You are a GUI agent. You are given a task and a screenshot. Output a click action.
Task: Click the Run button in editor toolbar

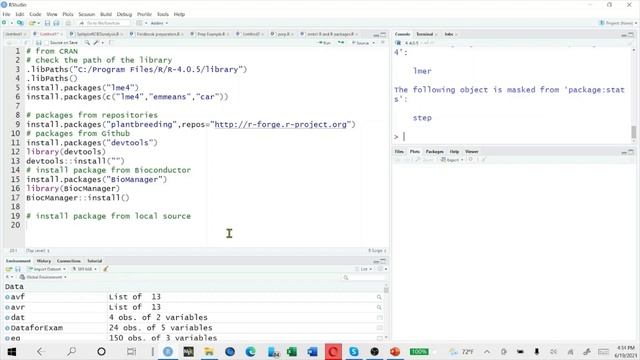click(x=325, y=43)
